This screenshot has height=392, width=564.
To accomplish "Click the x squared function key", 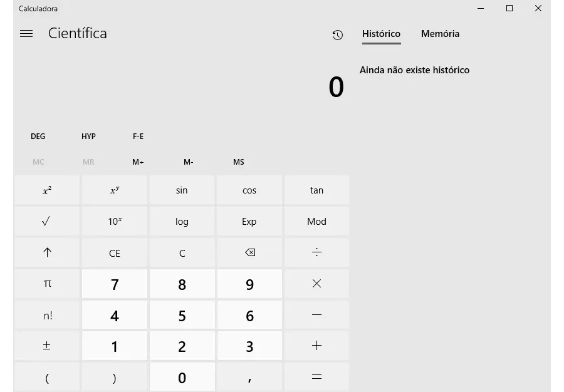I will 47,190.
